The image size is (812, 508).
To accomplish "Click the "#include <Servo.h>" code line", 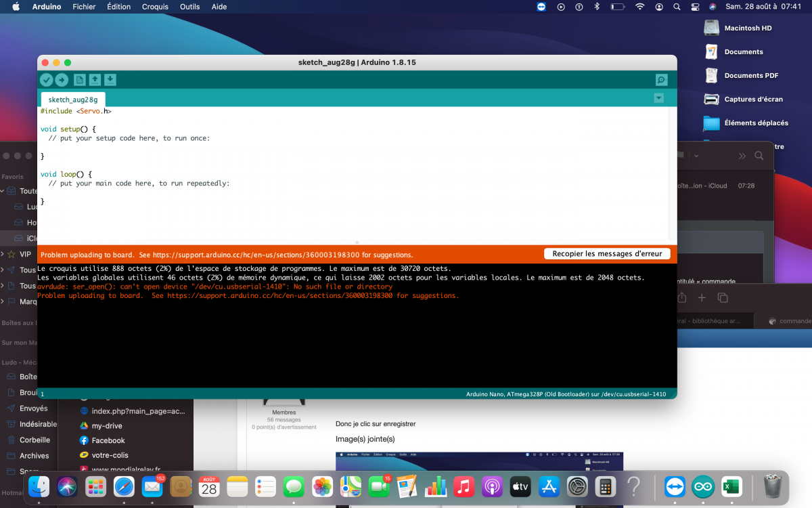I will (x=76, y=110).
